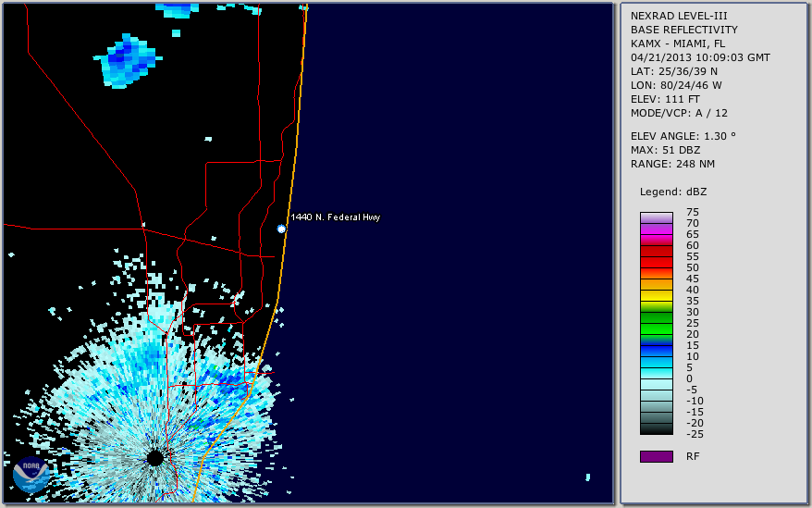Click the -25 dBZ black legend swatch
The image size is (812, 508).
click(656, 429)
